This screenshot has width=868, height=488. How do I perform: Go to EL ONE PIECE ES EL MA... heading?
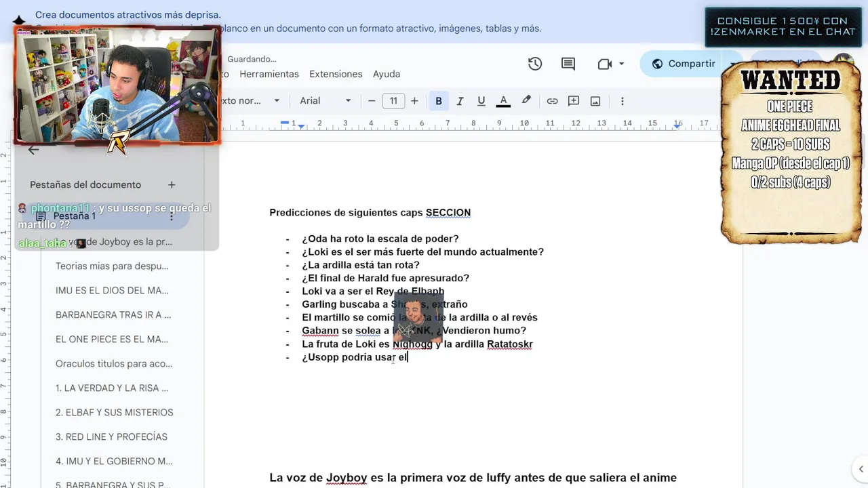point(112,339)
